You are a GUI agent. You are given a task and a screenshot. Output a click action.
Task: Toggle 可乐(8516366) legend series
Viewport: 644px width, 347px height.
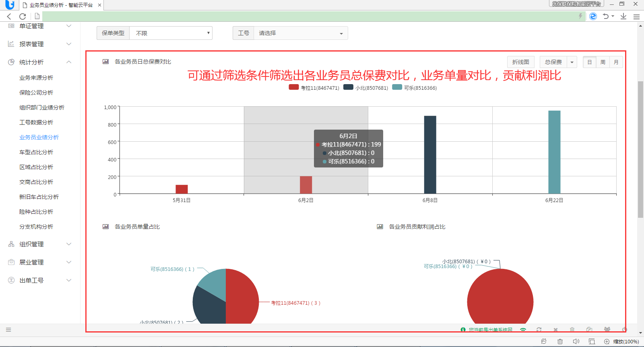415,87
